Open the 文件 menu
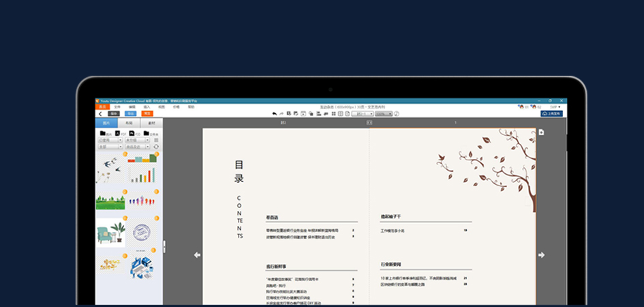The width and height of the screenshot is (644, 307). [x=117, y=107]
